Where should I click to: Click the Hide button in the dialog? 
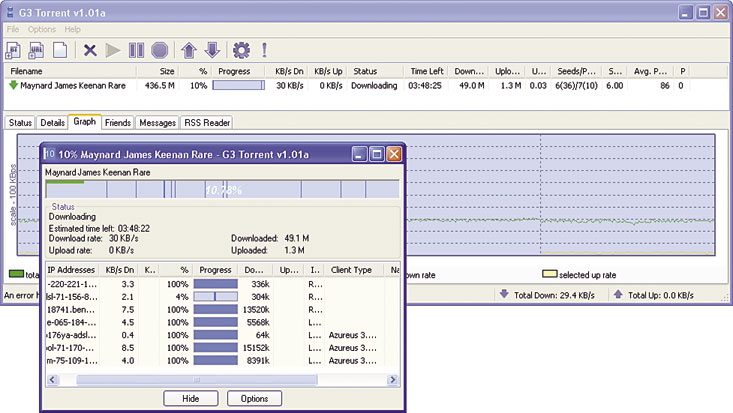pos(191,399)
